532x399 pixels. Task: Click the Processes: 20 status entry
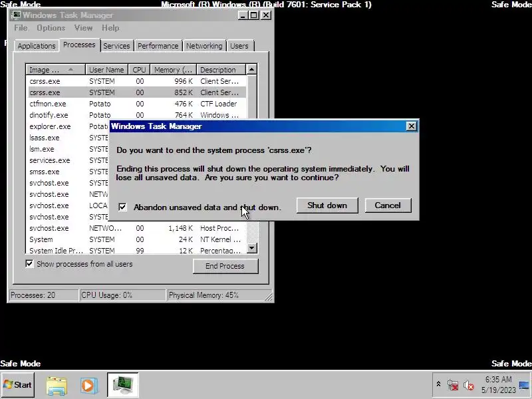44,295
